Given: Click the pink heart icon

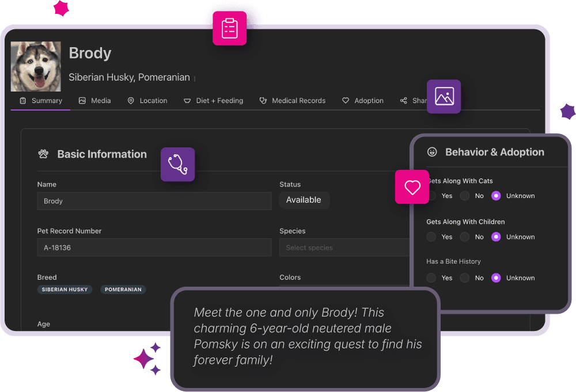Looking at the screenshot, I should 412,187.
